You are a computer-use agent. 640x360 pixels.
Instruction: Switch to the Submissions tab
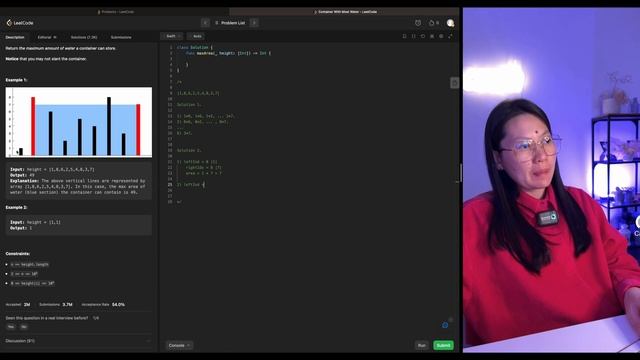point(121,37)
